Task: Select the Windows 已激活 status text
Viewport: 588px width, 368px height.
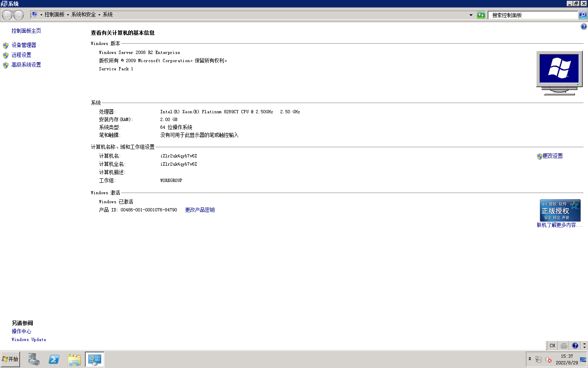Action: (116, 202)
